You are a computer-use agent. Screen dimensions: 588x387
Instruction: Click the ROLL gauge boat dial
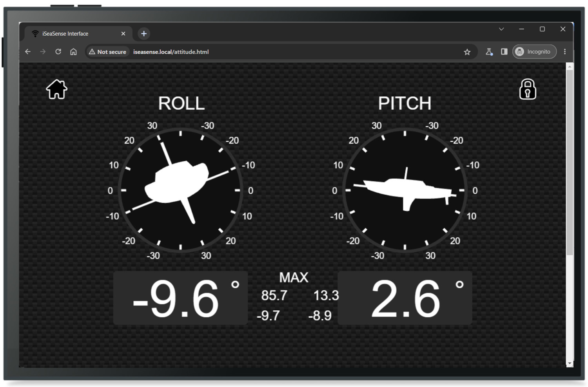tap(180, 190)
